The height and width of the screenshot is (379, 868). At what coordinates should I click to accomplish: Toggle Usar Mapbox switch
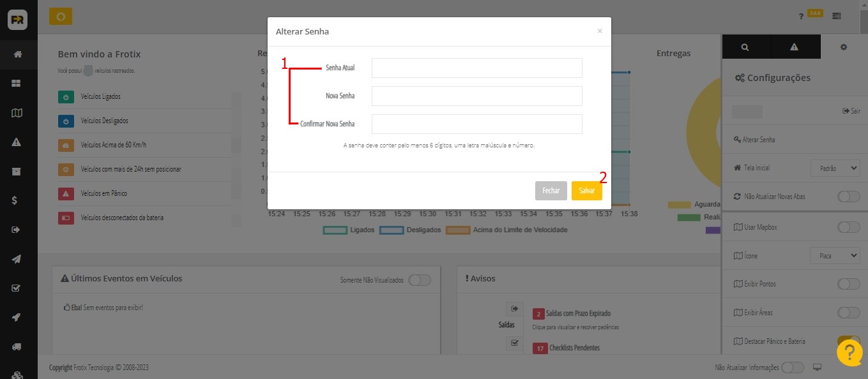(848, 227)
